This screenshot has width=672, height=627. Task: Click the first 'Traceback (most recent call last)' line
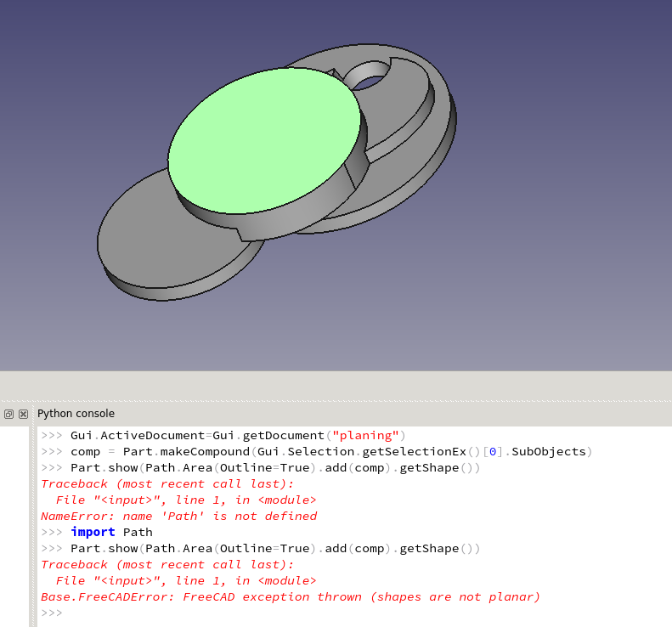point(167,484)
